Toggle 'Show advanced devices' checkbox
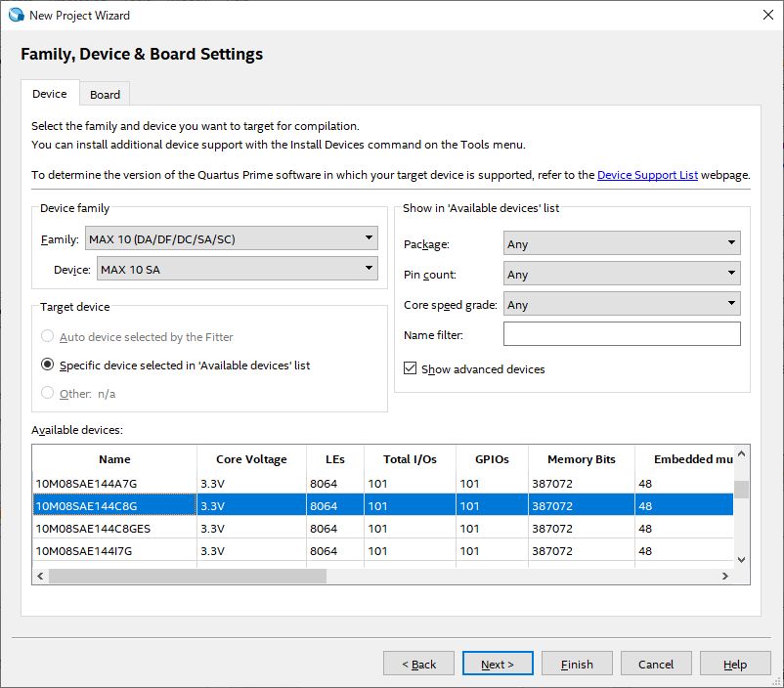The height and width of the screenshot is (688, 784). pos(411,368)
